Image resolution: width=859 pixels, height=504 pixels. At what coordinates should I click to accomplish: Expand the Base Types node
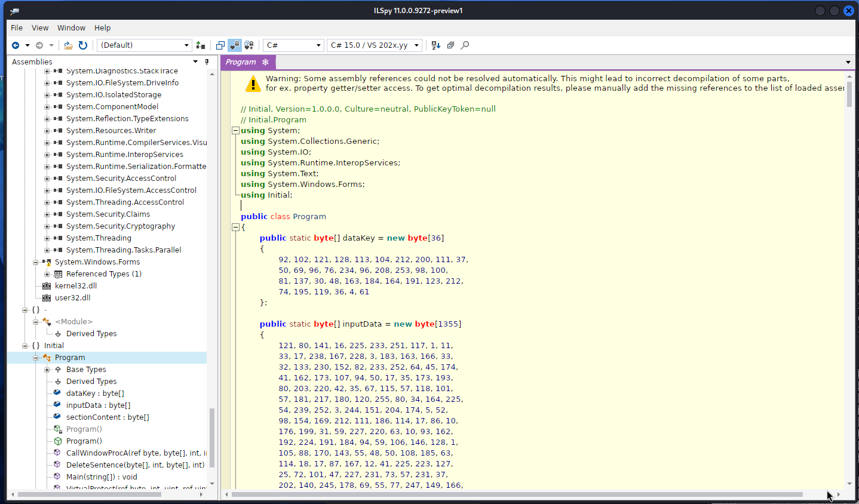tap(47, 370)
